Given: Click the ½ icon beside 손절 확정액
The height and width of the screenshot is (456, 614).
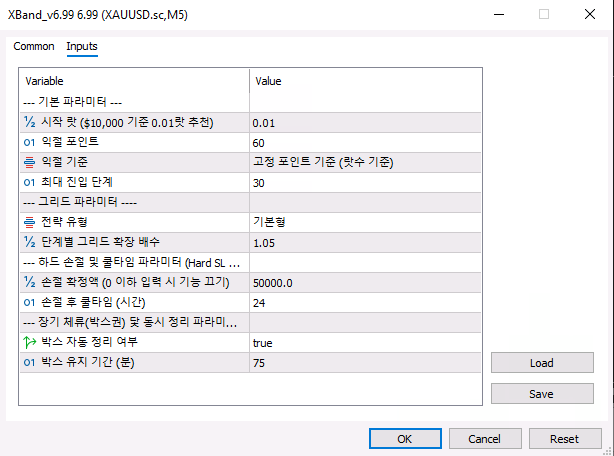Looking at the screenshot, I should pos(30,282).
